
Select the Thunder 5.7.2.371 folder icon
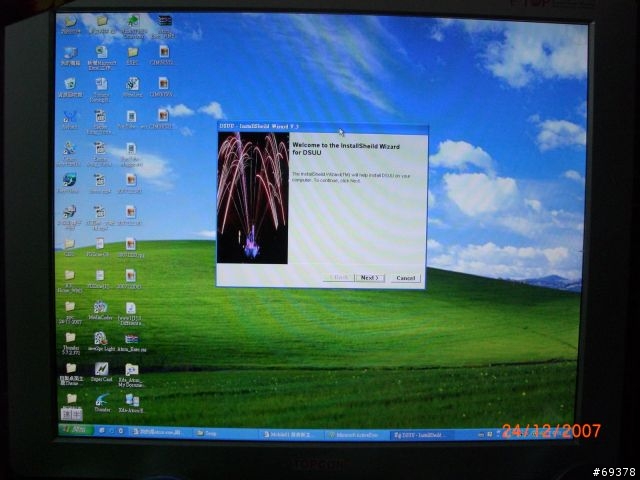pos(71,343)
